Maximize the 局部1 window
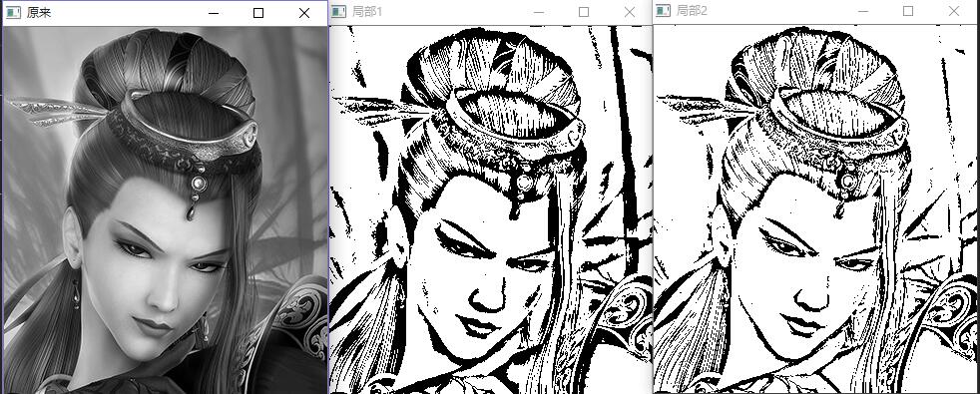Screen dimensions: 980x394 (x=584, y=12)
